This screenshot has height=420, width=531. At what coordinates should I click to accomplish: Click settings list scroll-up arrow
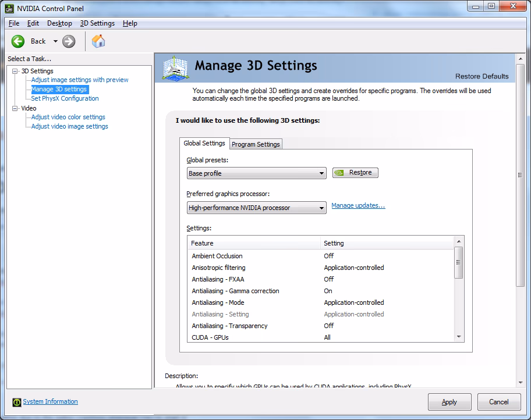459,241
